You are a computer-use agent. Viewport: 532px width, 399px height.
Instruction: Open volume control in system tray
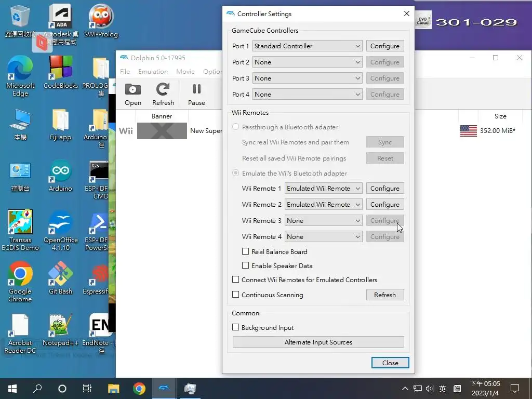click(x=430, y=389)
